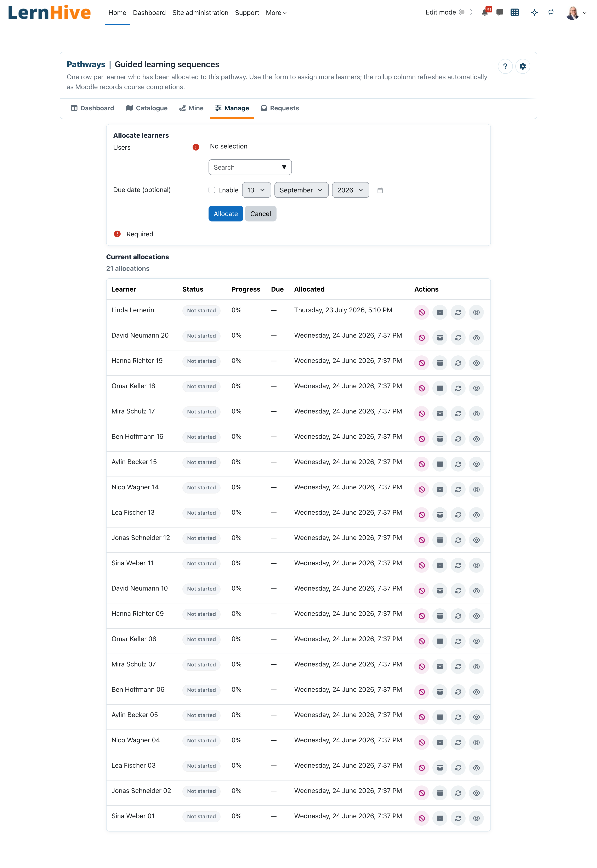Viewport: 597px width, 868px height.
Task: Open the 2026 year dropdown
Action: (x=351, y=190)
